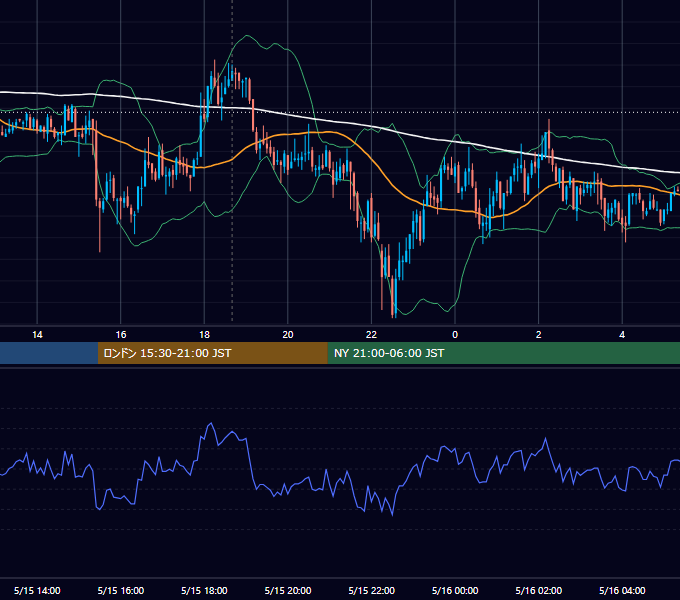Click the oscillator line peak near 18:00
The width and height of the screenshot is (680, 600).
(211, 424)
